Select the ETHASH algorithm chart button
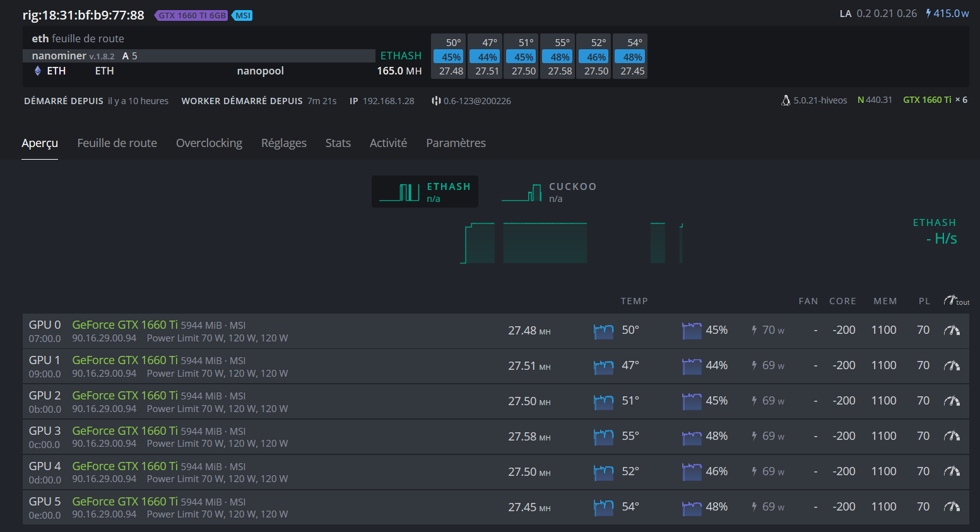The image size is (980, 532). click(425, 192)
